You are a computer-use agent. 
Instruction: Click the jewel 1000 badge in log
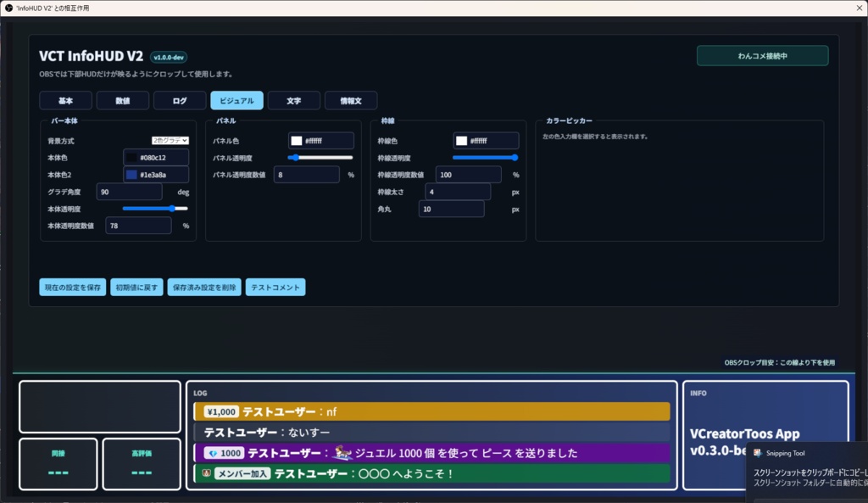click(x=224, y=453)
